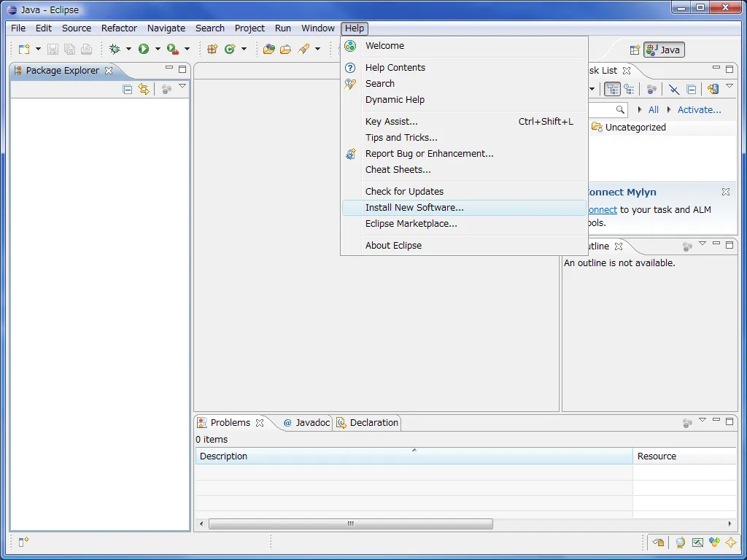Image resolution: width=747 pixels, height=560 pixels.
Task: Open the Debug dropdown arrow
Action: pos(128,49)
